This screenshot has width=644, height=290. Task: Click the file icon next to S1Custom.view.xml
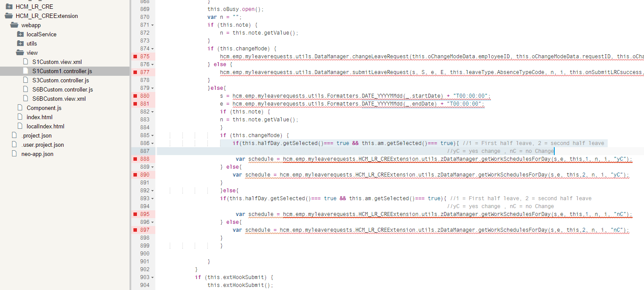coord(25,62)
